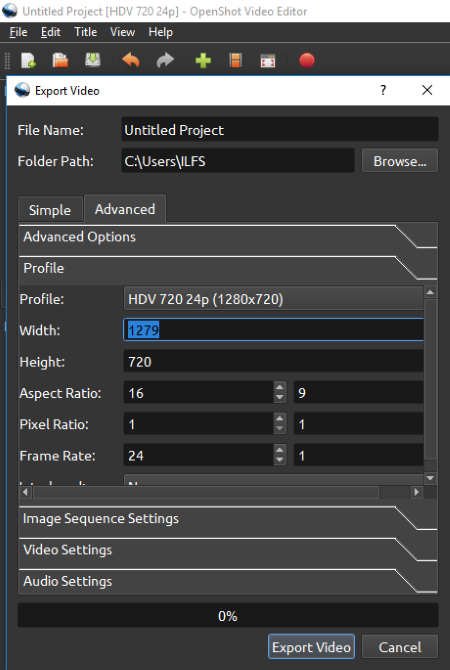This screenshot has height=670, width=450.
Task: Increase Pixel Ratio numerator with up arrow
Action: [279, 419]
